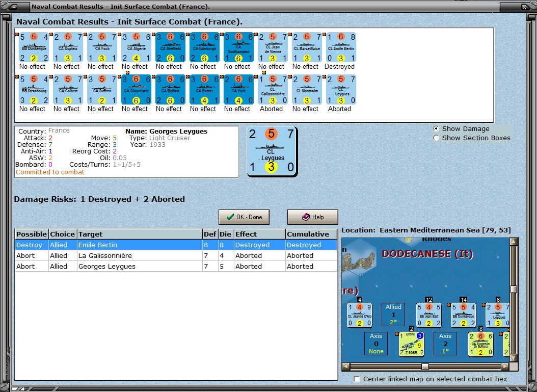Viewport: 537px width, 392px height.
Task: Select the CA Dupleix ship counter
Action: [68, 47]
